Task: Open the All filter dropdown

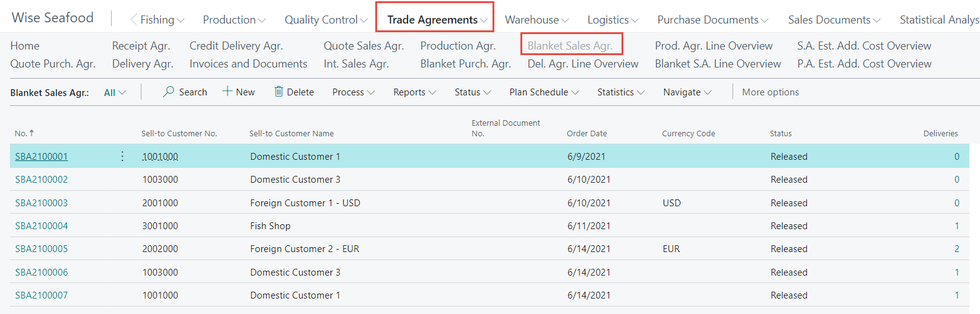Action: 115,93
